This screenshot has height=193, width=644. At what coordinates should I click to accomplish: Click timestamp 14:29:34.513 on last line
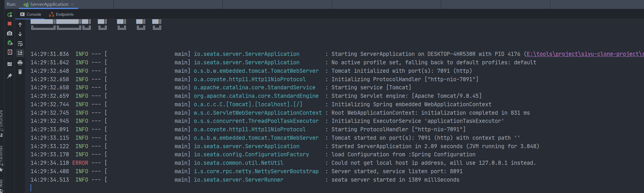coord(50,180)
